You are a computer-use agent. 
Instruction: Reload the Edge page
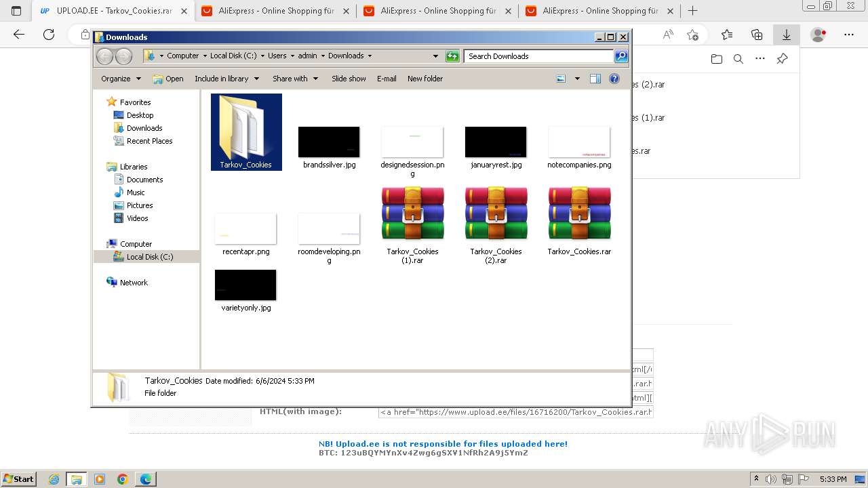tap(49, 35)
